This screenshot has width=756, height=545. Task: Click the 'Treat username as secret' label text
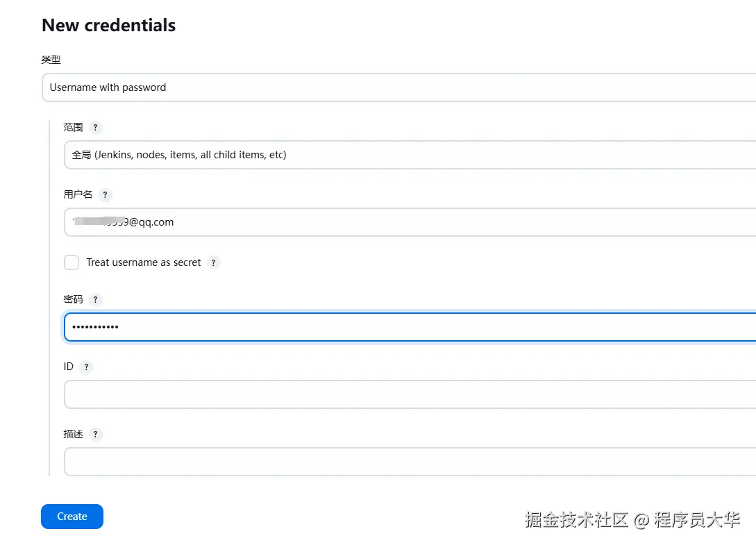pyautogui.click(x=144, y=262)
